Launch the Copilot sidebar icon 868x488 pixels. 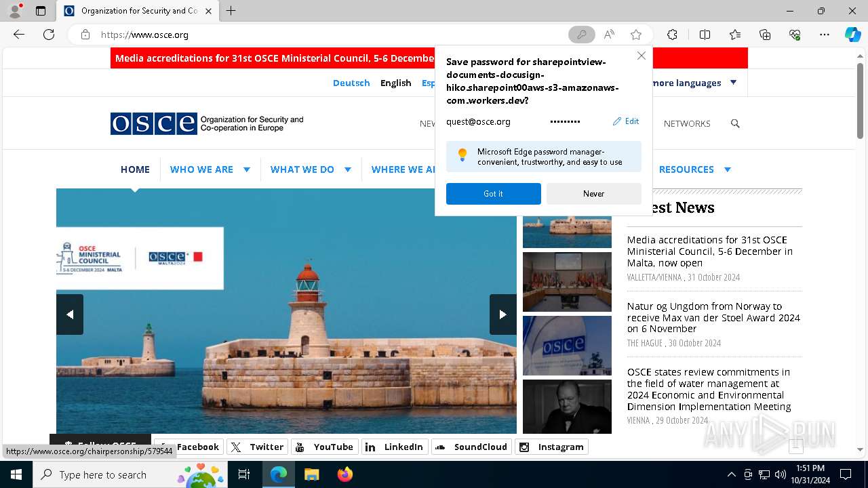(x=852, y=35)
